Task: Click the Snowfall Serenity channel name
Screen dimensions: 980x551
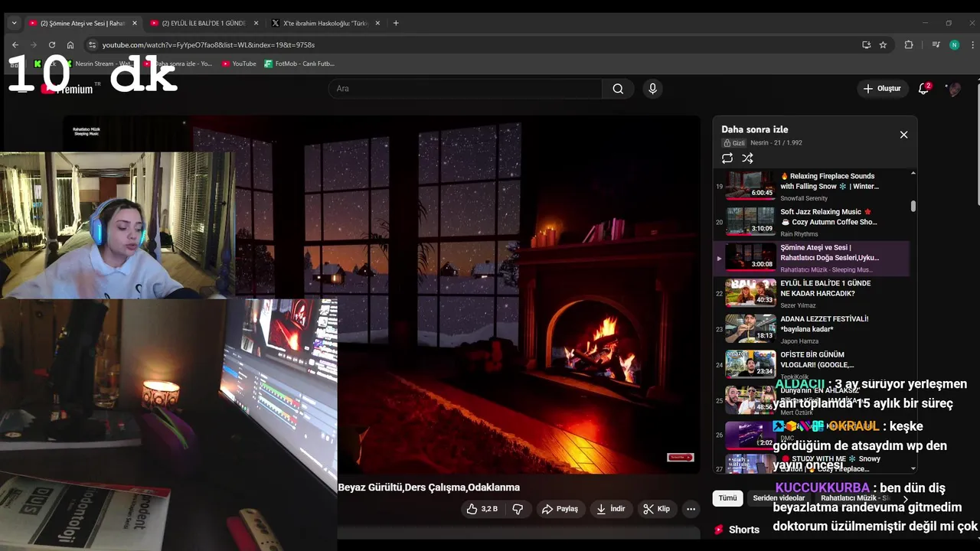Action: click(x=804, y=198)
